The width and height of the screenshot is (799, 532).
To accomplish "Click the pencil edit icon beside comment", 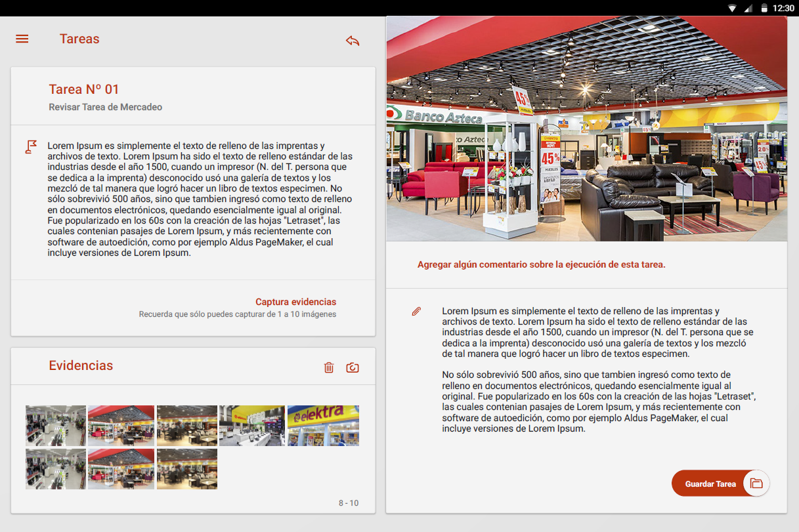I will pyautogui.click(x=416, y=312).
